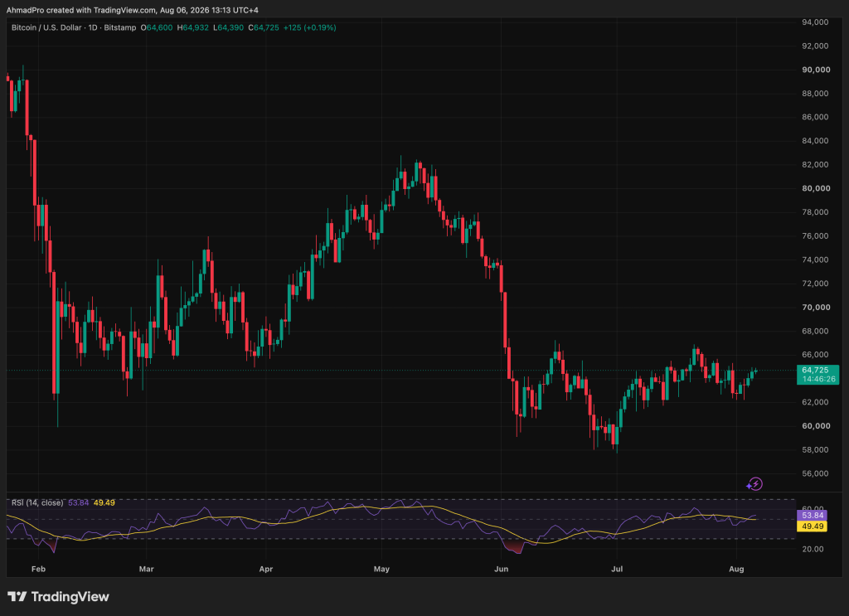The height and width of the screenshot is (616, 849).
Task: Click the 78,000 price axis label
Action: pyautogui.click(x=815, y=212)
